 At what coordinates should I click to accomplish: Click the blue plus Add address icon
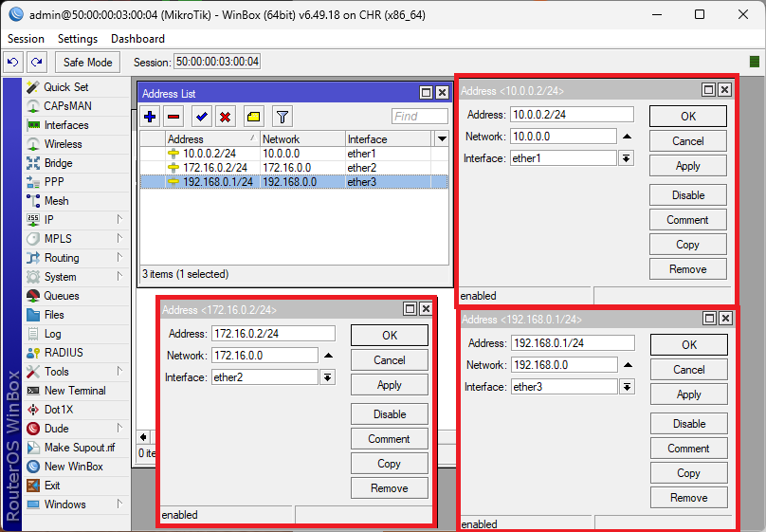coord(151,117)
